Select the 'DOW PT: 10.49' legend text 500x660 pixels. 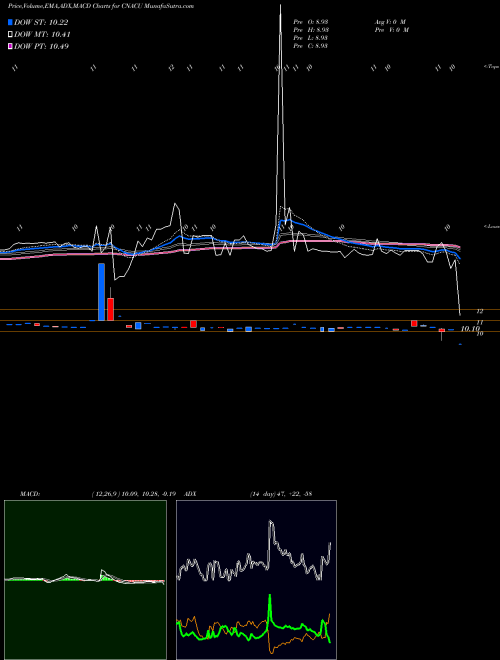click(41, 46)
